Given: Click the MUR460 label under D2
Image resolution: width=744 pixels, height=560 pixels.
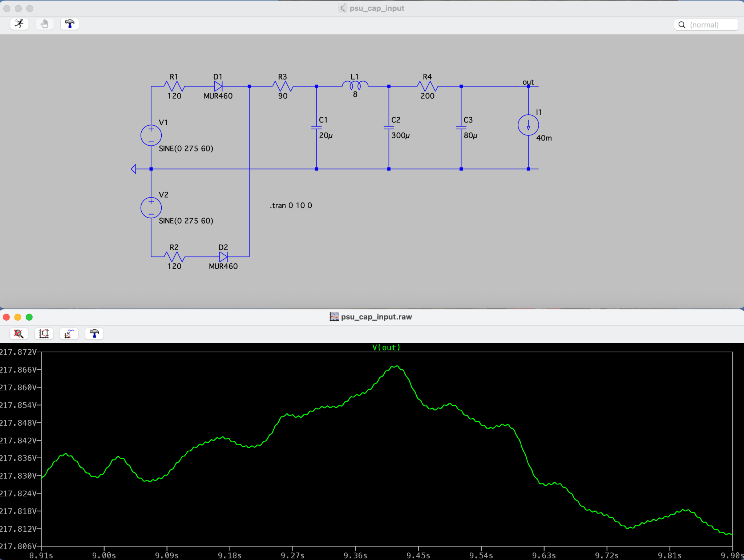Looking at the screenshot, I should point(223,266).
